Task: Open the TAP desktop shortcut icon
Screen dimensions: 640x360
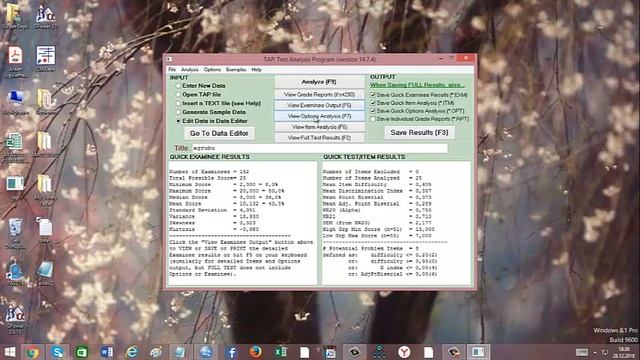Action: point(16,188)
